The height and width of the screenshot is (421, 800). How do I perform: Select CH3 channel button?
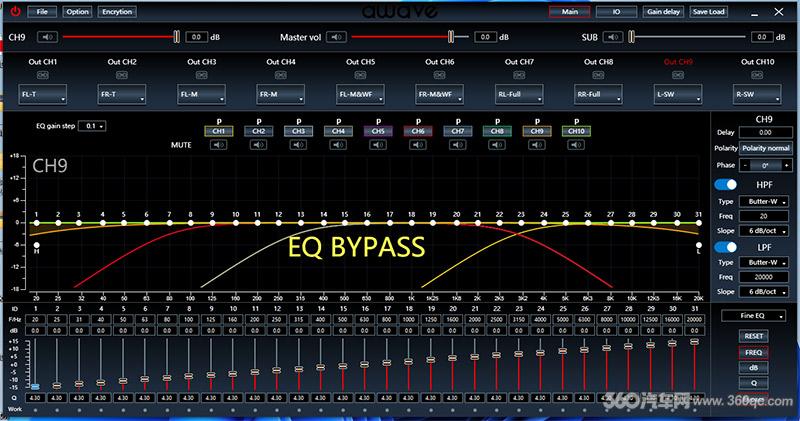[298, 131]
